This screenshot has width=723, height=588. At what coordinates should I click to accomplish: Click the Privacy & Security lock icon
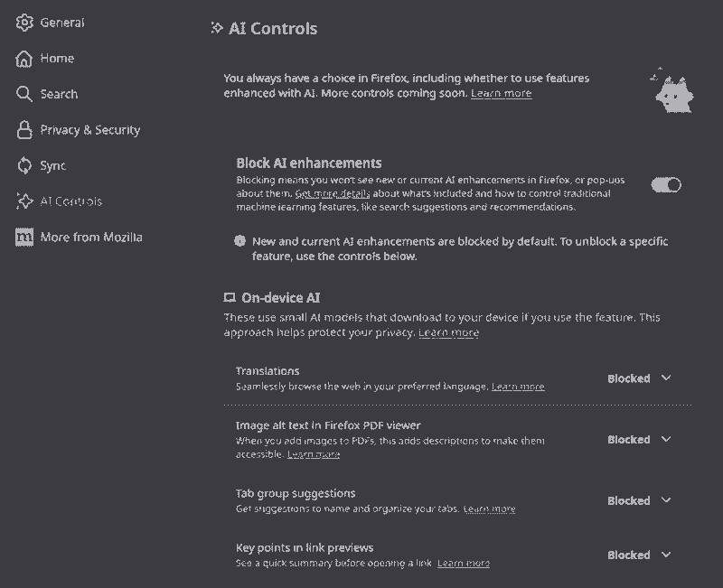[24, 130]
